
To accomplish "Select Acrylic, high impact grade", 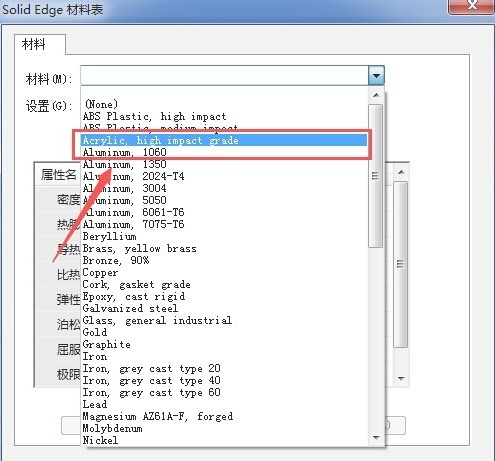I will [224, 140].
